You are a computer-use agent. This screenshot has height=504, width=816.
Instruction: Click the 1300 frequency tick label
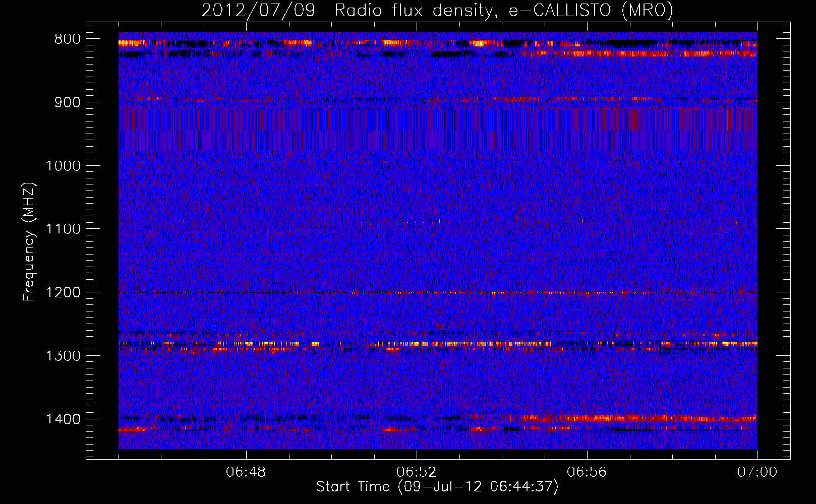(63, 356)
